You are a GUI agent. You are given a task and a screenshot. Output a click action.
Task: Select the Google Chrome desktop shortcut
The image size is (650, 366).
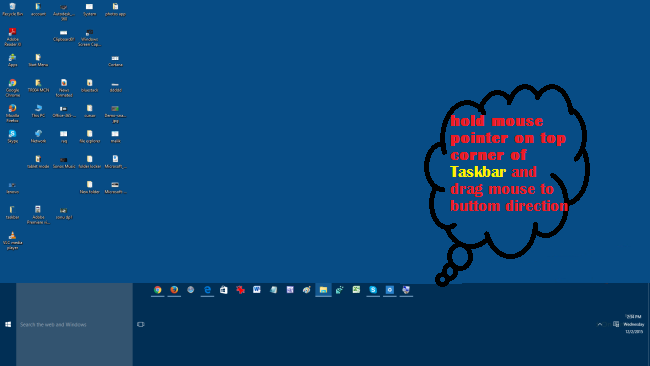point(12,88)
